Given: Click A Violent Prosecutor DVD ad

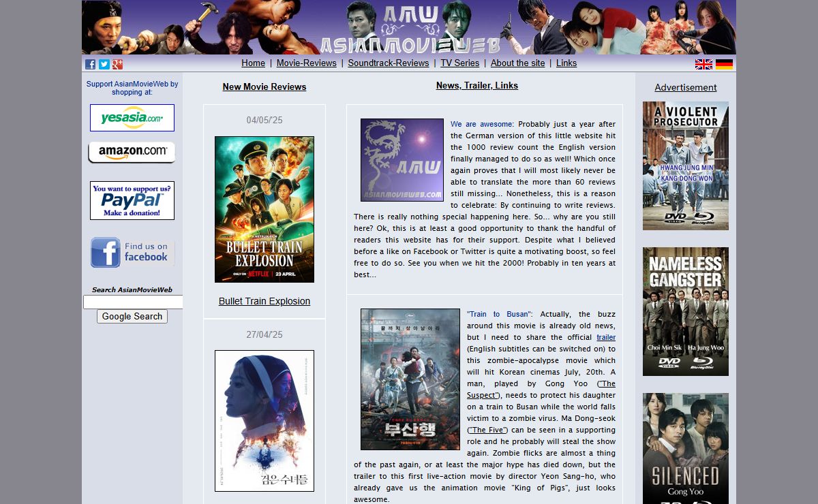Looking at the screenshot, I should click(x=686, y=166).
